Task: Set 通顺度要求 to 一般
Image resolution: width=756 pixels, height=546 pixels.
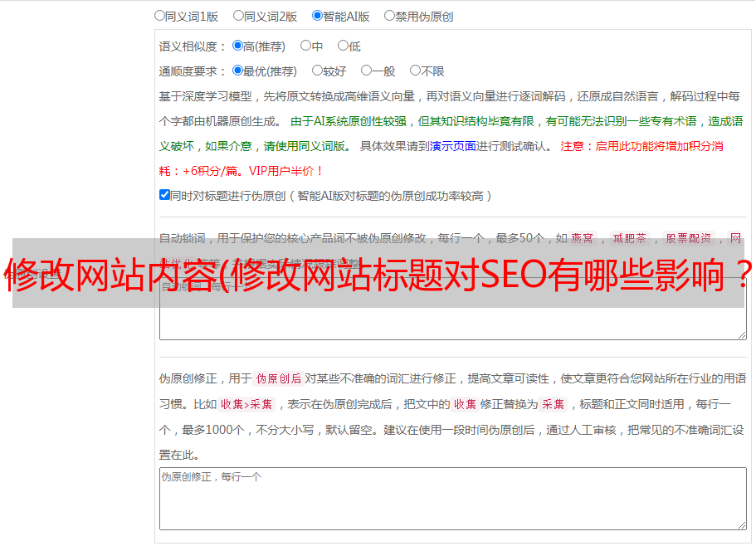Action: click(x=367, y=71)
